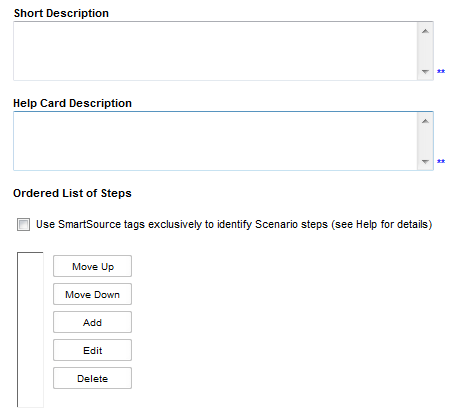This screenshot has height=418, width=471.
Task: Click the blue asterisks beside Help Card Description
Action: [x=441, y=161]
